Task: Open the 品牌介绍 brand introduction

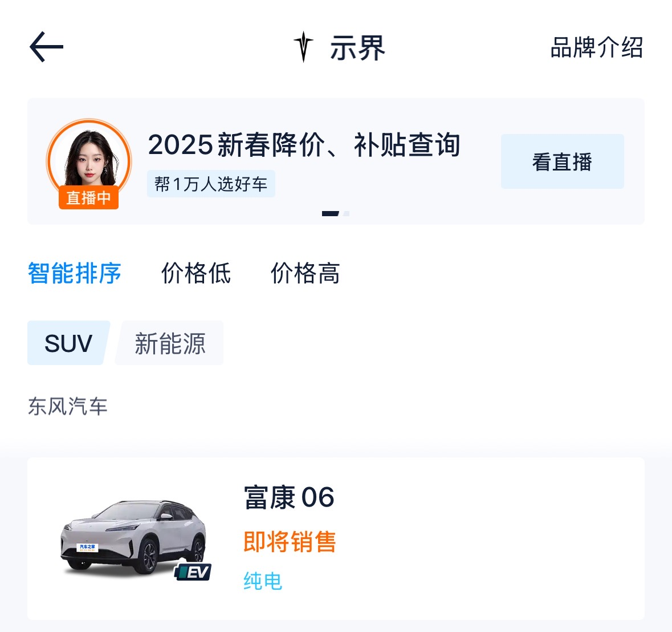Action: click(596, 47)
